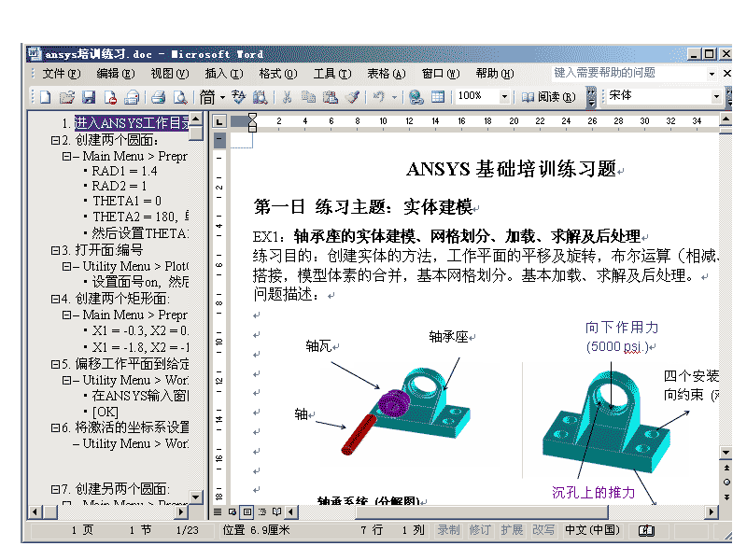The image size is (747, 560).
Task: Click the 中文(中国) language indicator
Action: click(592, 530)
